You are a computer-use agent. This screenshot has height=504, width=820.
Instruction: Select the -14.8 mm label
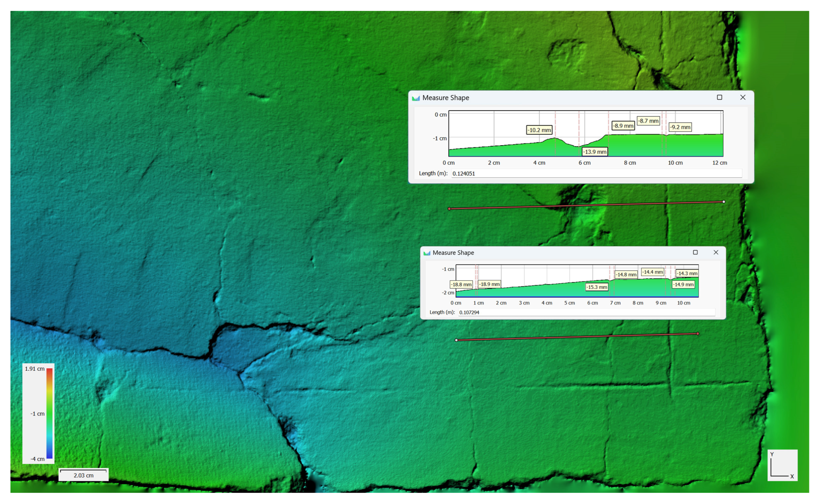626,274
